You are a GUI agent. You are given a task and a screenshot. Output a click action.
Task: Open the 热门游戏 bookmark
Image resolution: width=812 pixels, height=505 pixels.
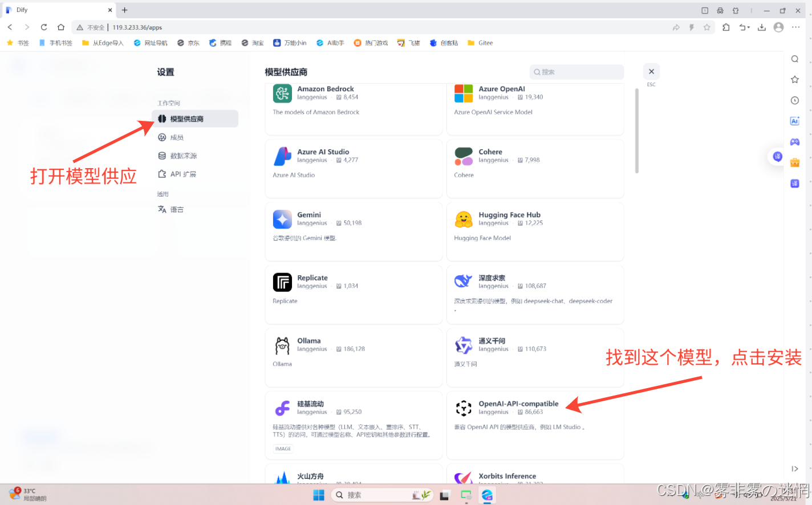[371, 43]
